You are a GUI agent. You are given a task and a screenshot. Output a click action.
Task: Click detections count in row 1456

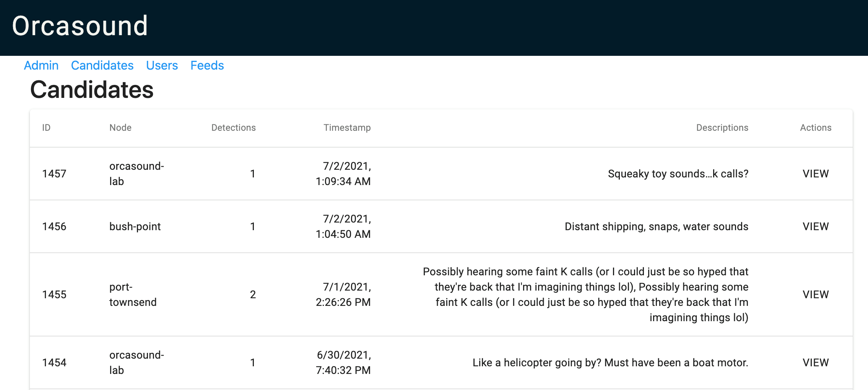tap(253, 226)
